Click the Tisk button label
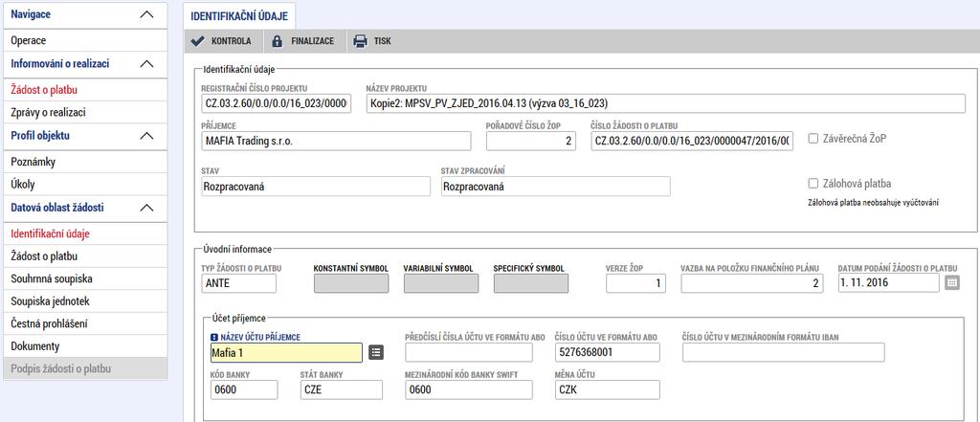The image size is (980, 422). tap(383, 42)
